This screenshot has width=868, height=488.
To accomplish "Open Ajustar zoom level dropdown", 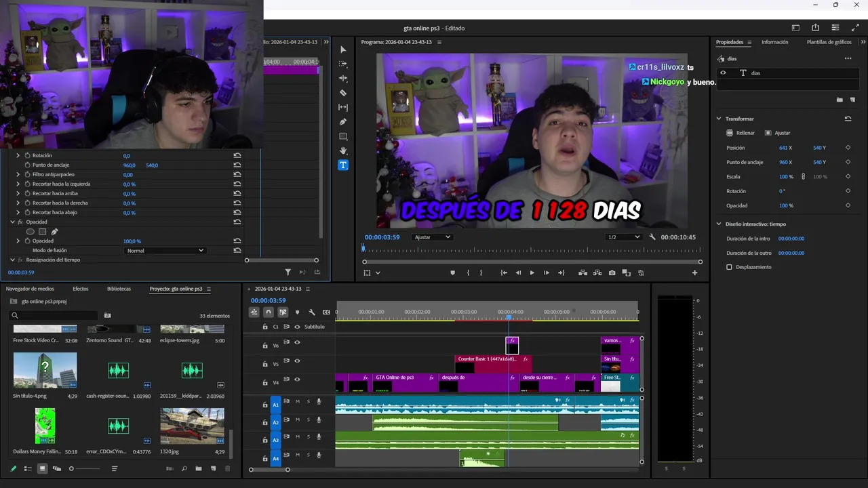I will pyautogui.click(x=433, y=237).
